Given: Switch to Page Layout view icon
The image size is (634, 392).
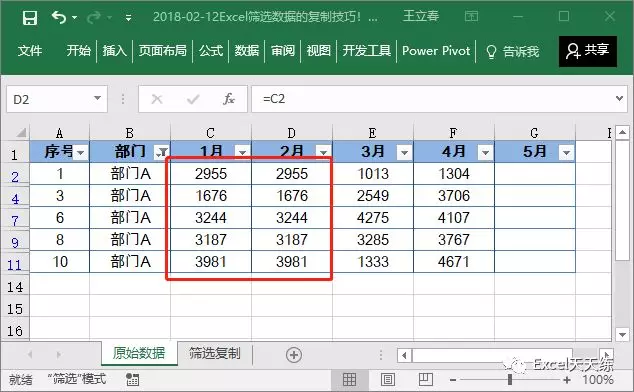Looking at the screenshot, I should coord(387,379).
